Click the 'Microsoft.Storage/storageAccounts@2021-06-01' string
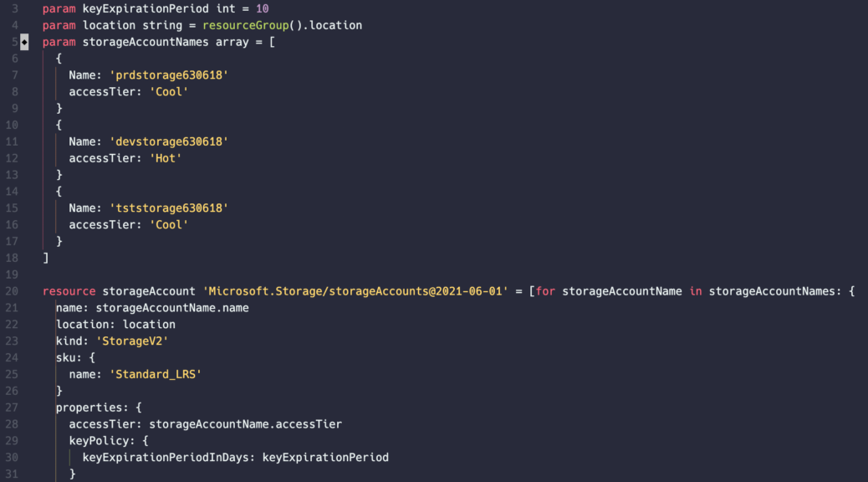 coord(355,291)
